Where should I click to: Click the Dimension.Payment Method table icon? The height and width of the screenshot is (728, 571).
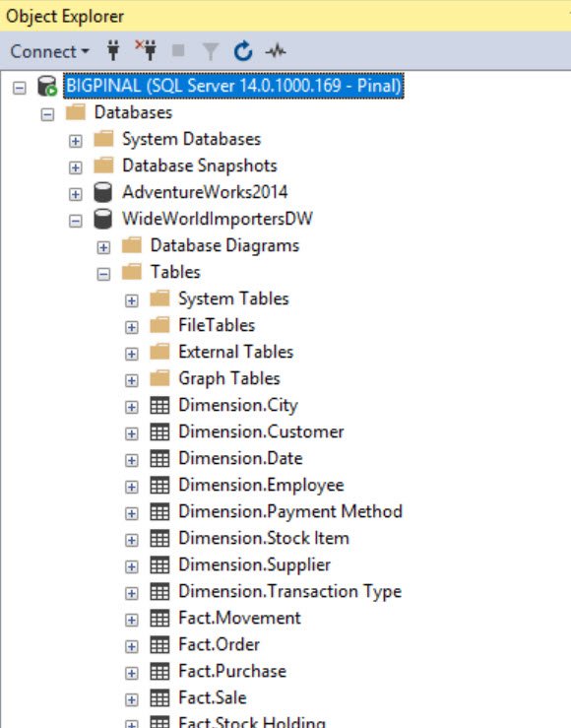[x=160, y=512]
